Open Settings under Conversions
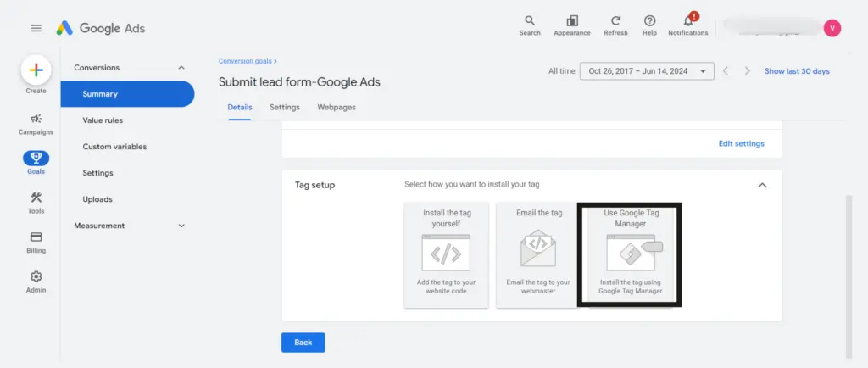This screenshot has height=368, width=868. (x=98, y=173)
